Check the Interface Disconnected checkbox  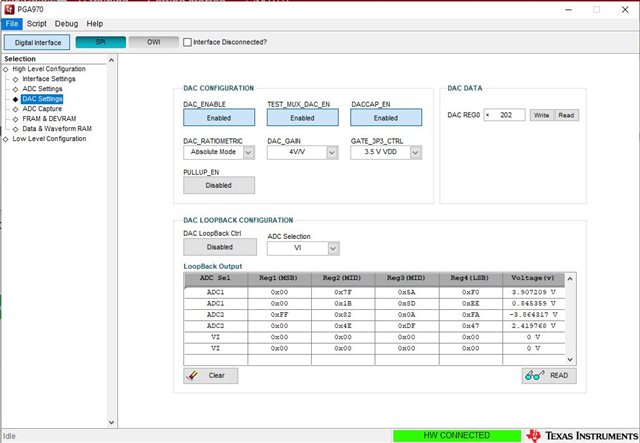click(x=187, y=42)
